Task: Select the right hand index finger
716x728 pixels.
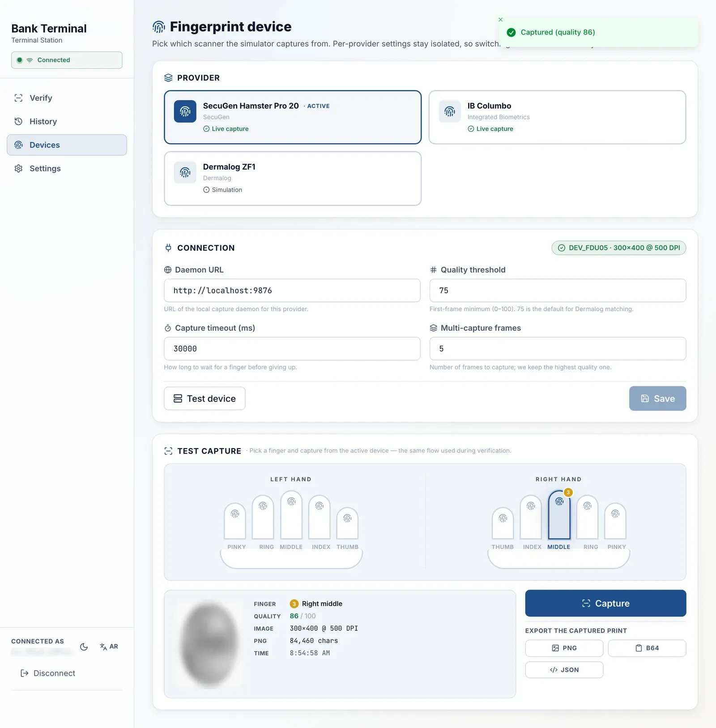Action: pos(531,517)
